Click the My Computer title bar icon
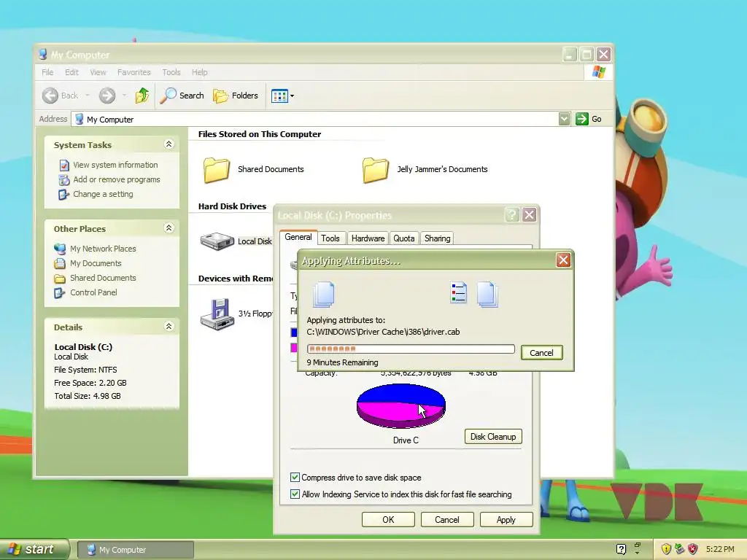The width and height of the screenshot is (747, 560). pos(43,55)
